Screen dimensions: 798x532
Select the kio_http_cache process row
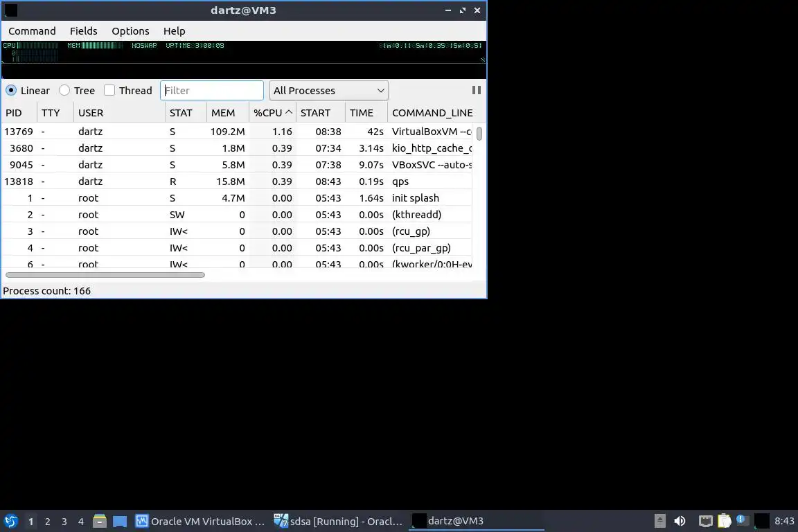(237, 148)
